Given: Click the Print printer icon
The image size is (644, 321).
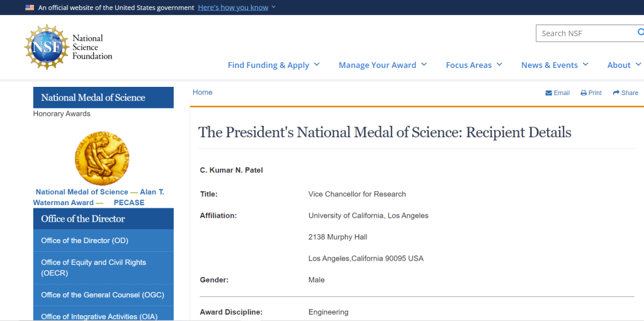Looking at the screenshot, I should pyautogui.click(x=584, y=93).
